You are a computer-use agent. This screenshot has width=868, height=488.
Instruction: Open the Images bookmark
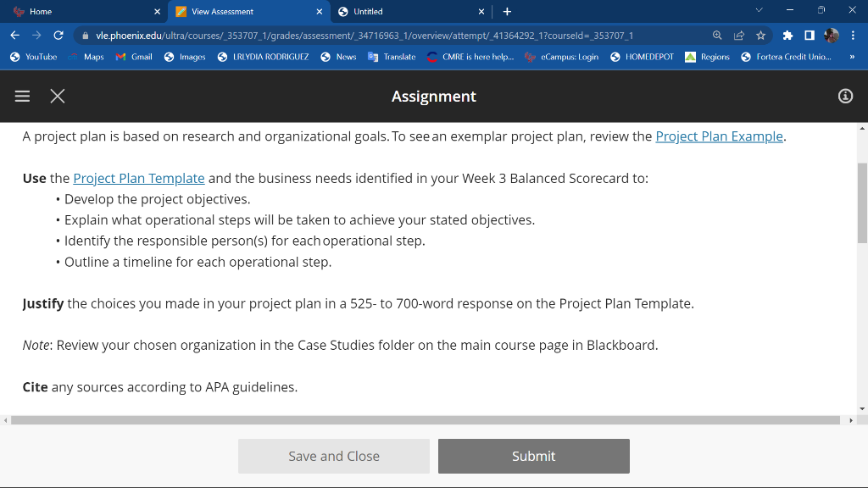(185, 57)
